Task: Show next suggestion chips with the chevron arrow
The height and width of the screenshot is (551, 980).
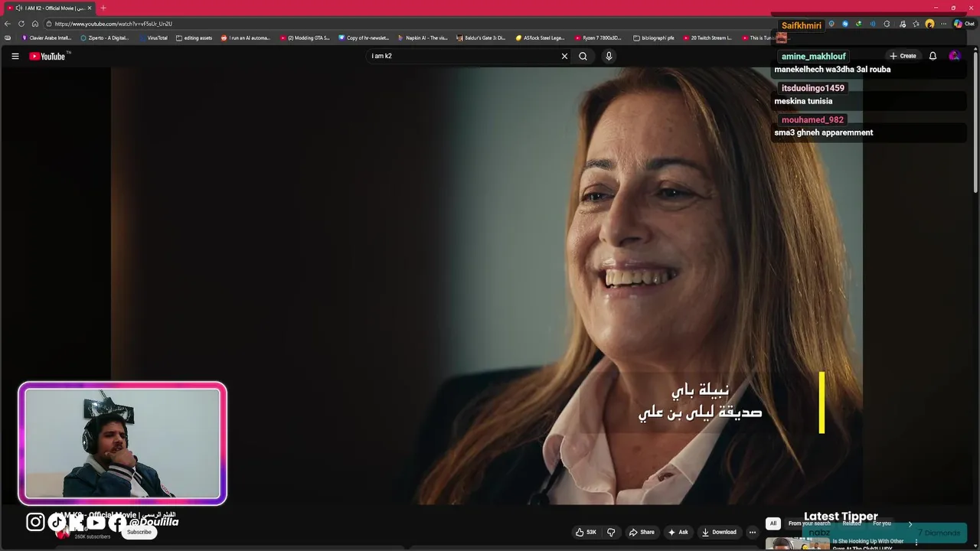Action: [910, 524]
